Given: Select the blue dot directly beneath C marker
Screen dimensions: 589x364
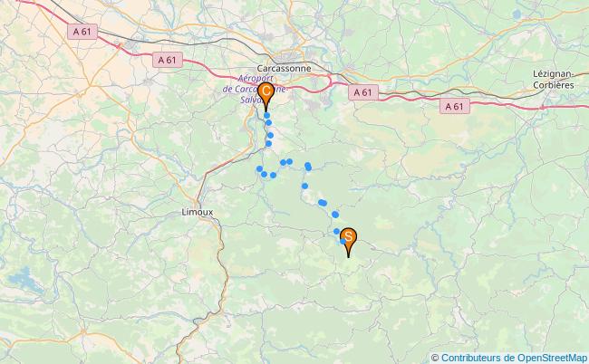Looking at the screenshot, I should point(266,115).
